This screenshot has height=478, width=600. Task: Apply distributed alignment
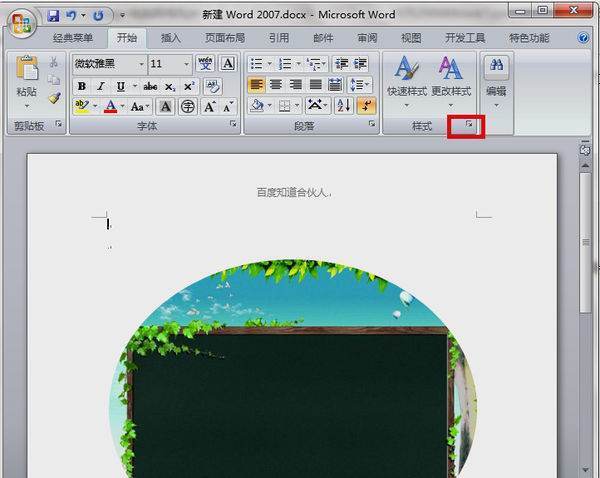335,85
